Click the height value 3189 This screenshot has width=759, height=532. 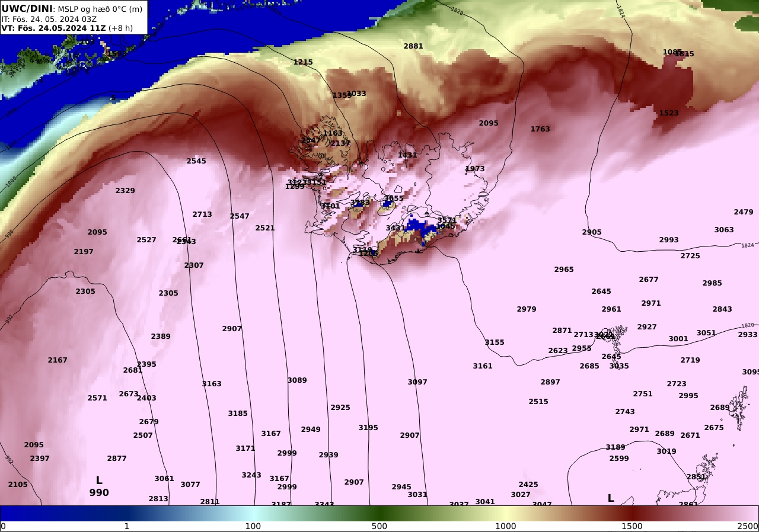[616, 447]
